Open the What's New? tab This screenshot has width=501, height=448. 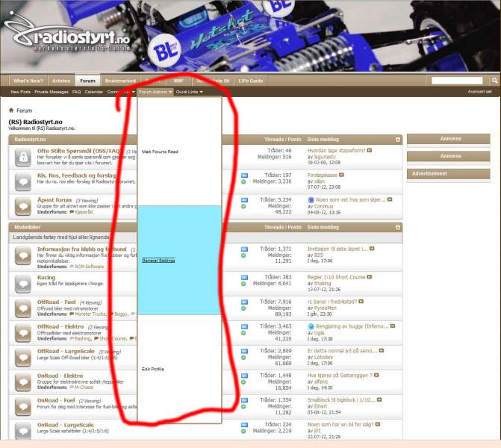click(28, 81)
